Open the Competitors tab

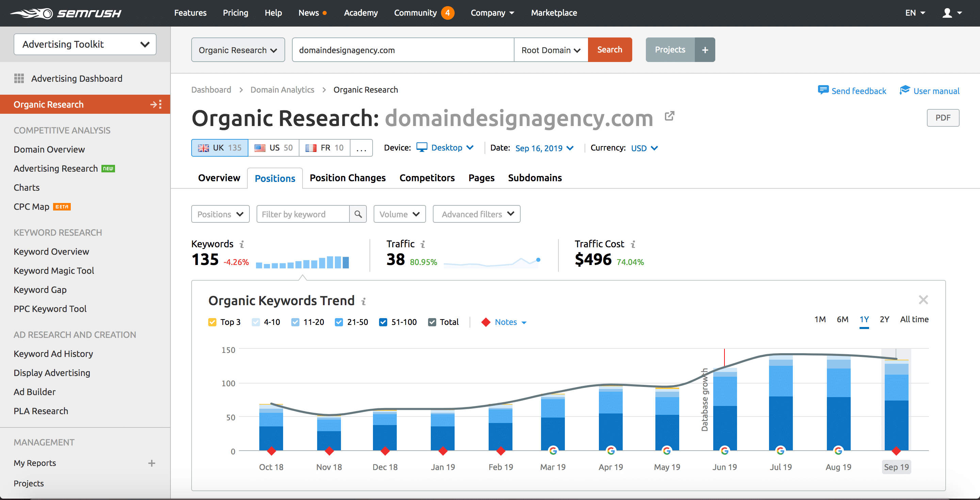tap(427, 178)
